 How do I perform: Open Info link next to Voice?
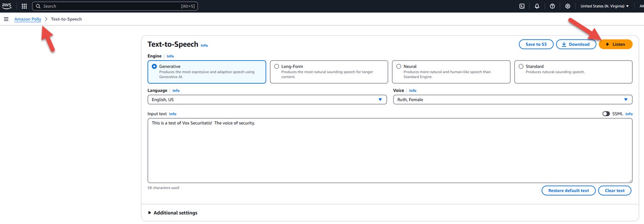click(413, 91)
